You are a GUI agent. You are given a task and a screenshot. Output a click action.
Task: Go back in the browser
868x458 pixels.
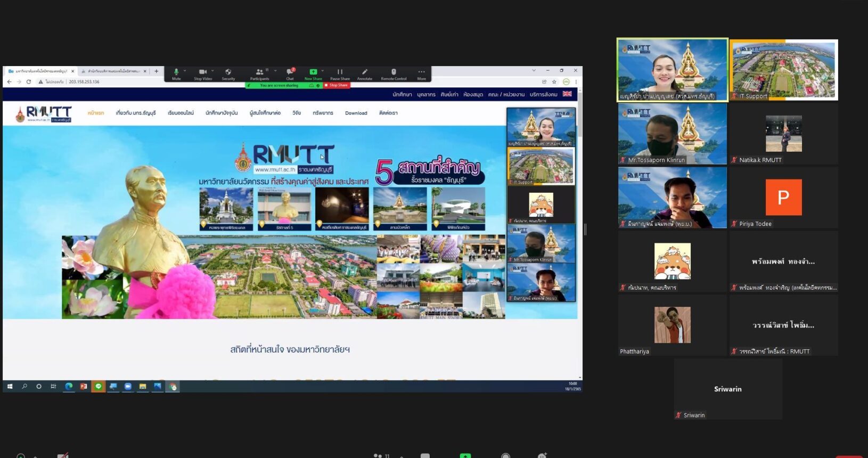pos(9,81)
